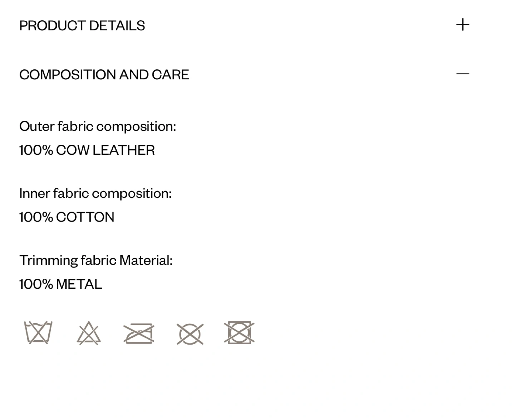Click the COMPOSITION AND CARE heading
The width and height of the screenshot is (515, 420).
point(104,75)
